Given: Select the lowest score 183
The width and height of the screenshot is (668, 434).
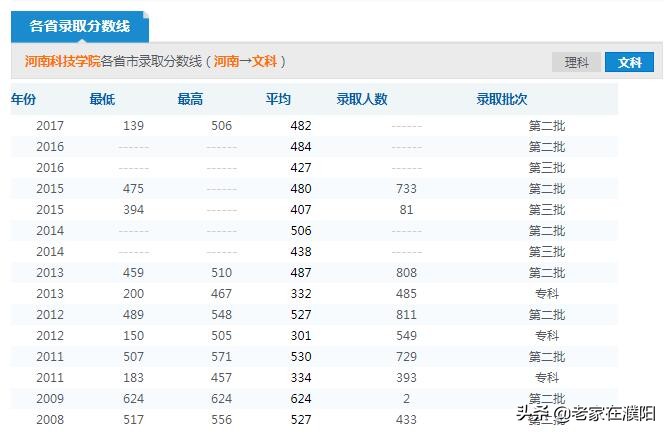Looking at the screenshot, I should pos(133,377).
